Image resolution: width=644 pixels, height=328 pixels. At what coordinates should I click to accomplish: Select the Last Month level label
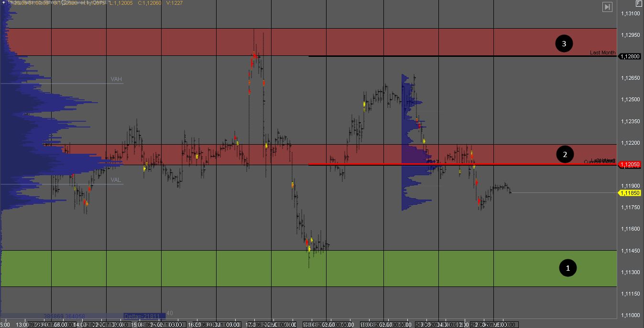602,53
